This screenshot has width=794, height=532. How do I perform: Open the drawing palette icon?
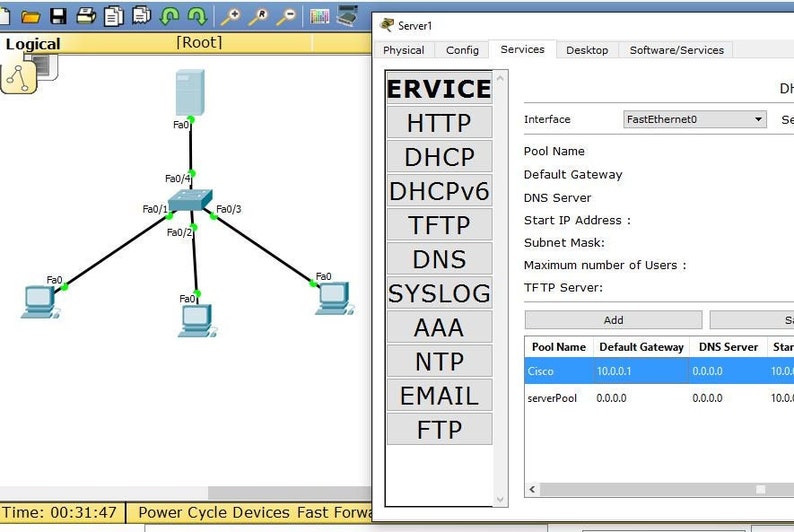[320, 16]
